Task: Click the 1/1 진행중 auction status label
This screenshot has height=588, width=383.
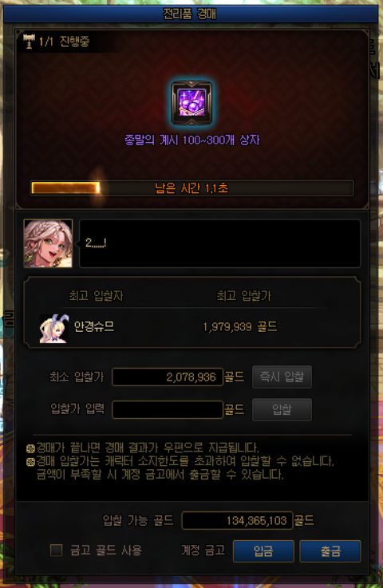Action: 64,41
